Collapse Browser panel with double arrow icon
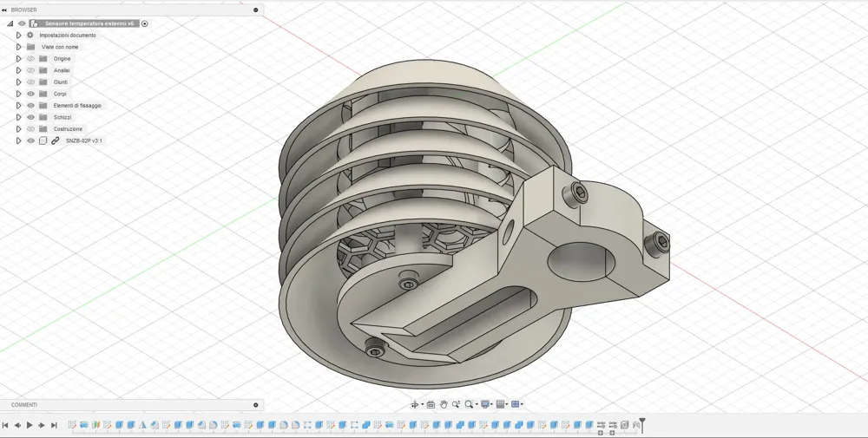 point(4,10)
